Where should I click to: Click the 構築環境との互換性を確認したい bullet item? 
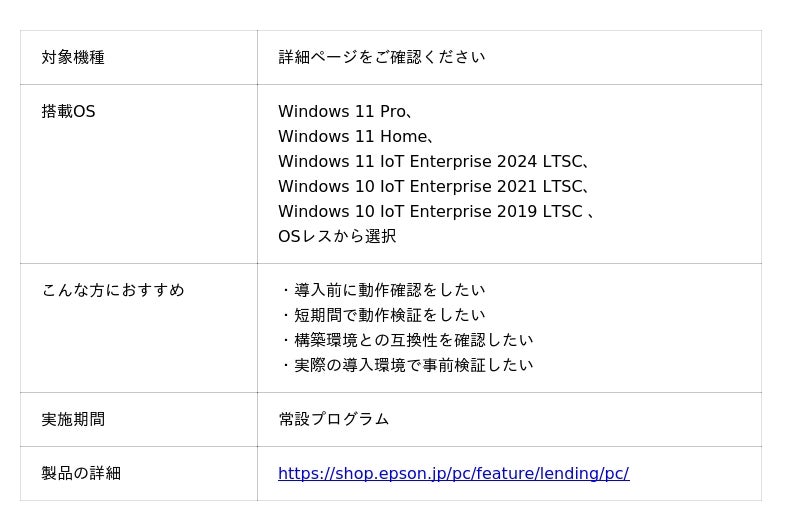413,341
